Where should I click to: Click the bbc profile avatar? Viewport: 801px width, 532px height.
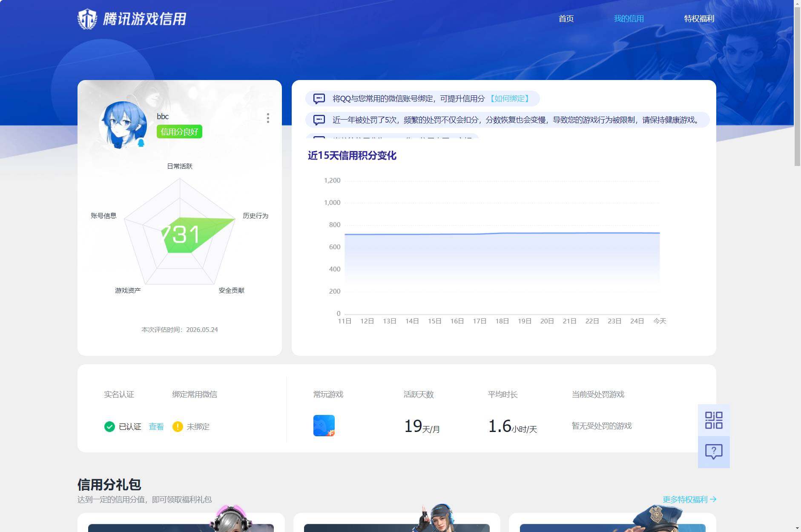(x=123, y=125)
